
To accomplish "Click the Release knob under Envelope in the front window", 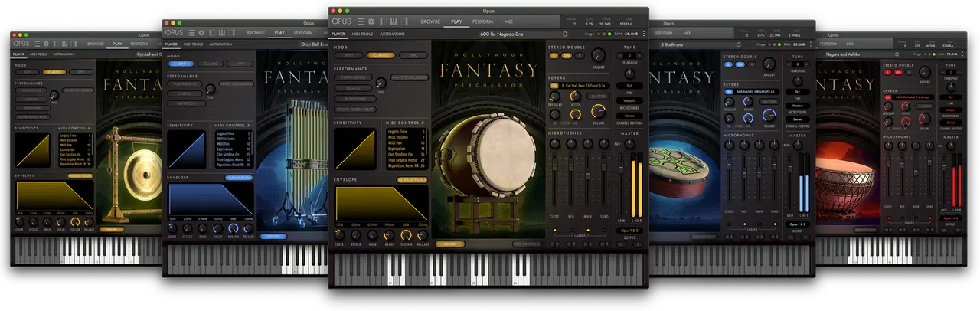I will pos(423,234).
